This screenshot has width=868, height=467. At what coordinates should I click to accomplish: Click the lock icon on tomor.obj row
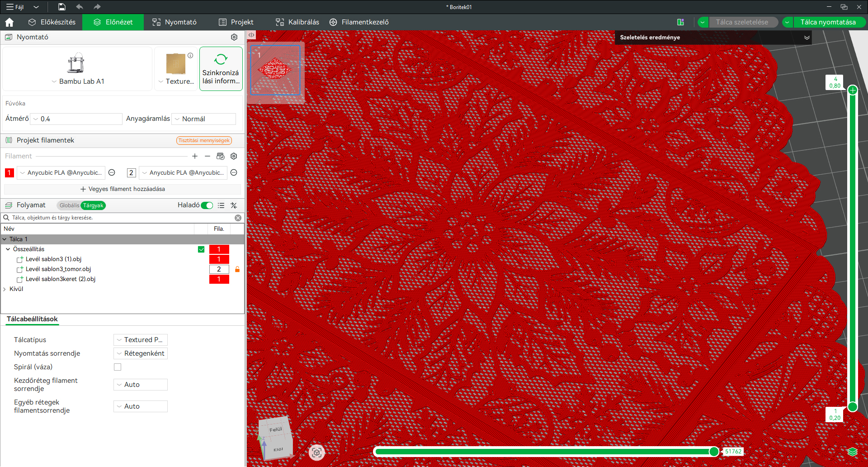click(237, 269)
